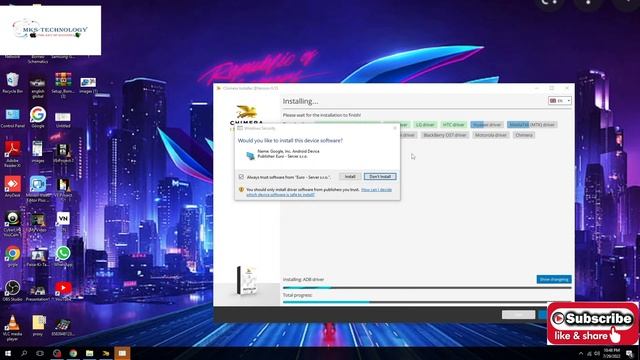Toggle Always trust software from Euro-Server checkbox

(x=241, y=177)
